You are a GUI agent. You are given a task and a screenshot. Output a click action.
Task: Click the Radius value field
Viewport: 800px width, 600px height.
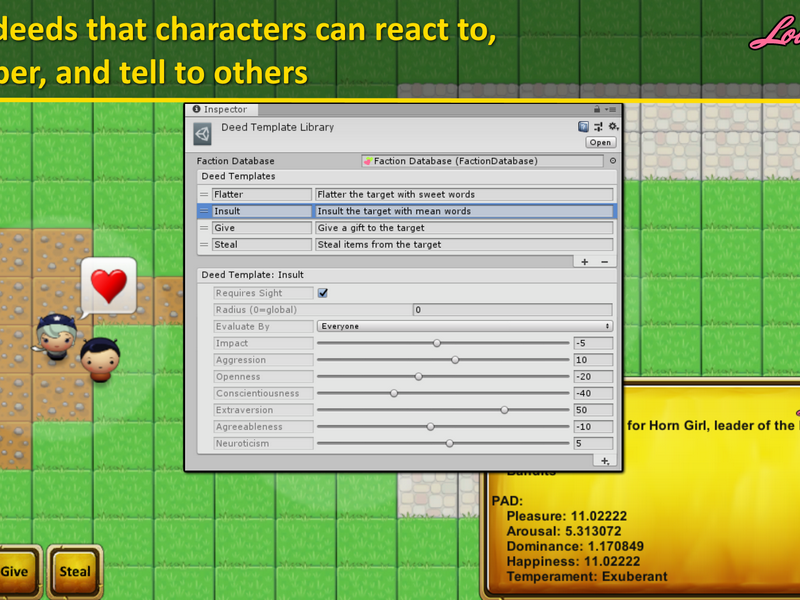click(x=512, y=310)
